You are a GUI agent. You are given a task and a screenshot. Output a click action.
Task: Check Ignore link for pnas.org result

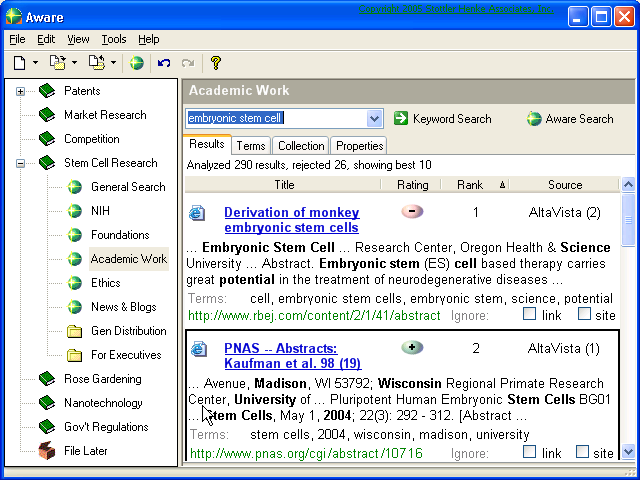coord(530,451)
